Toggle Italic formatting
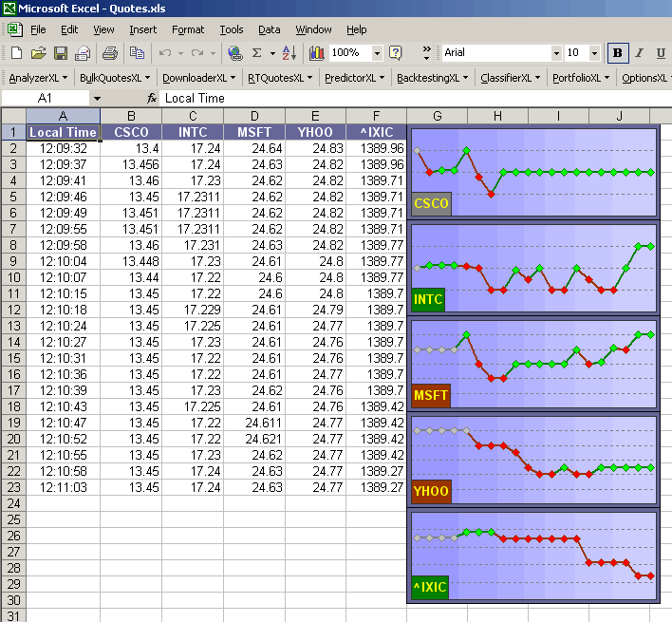Image resolution: width=672 pixels, height=622 pixels. (x=639, y=53)
